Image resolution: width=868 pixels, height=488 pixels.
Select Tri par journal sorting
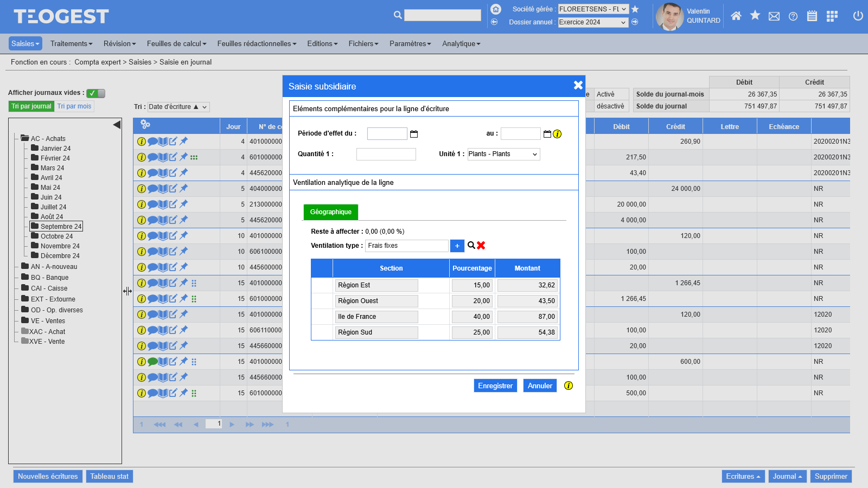[31, 106]
